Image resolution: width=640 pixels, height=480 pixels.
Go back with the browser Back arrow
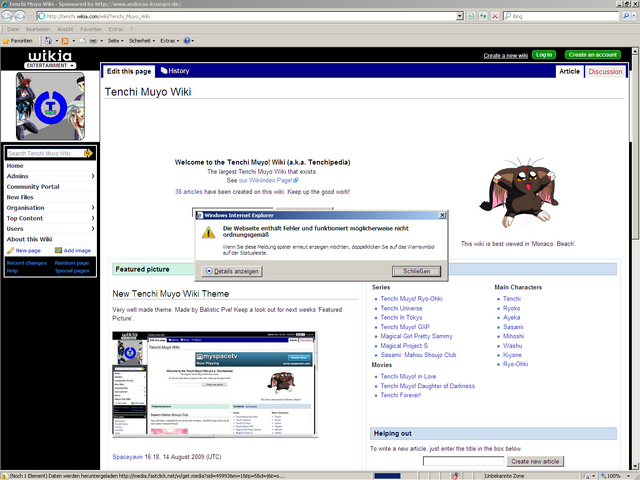(x=7, y=16)
